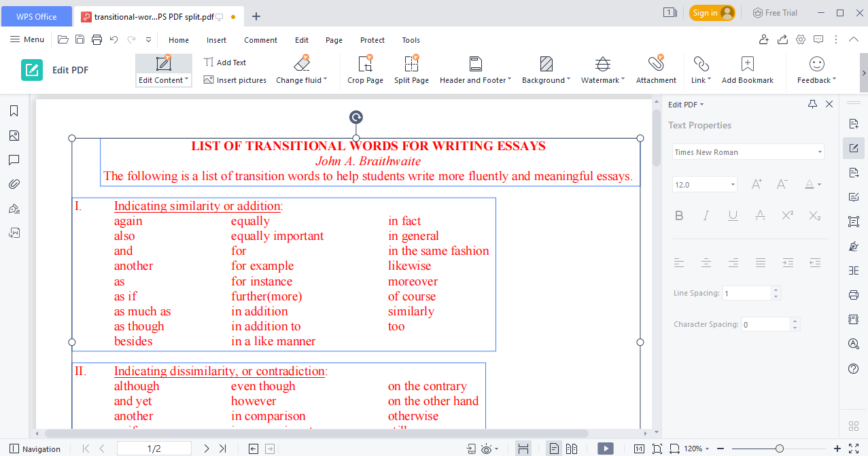This screenshot has height=456, width=868.
Task: Toggle underline formatting
Action: [733, 215]
